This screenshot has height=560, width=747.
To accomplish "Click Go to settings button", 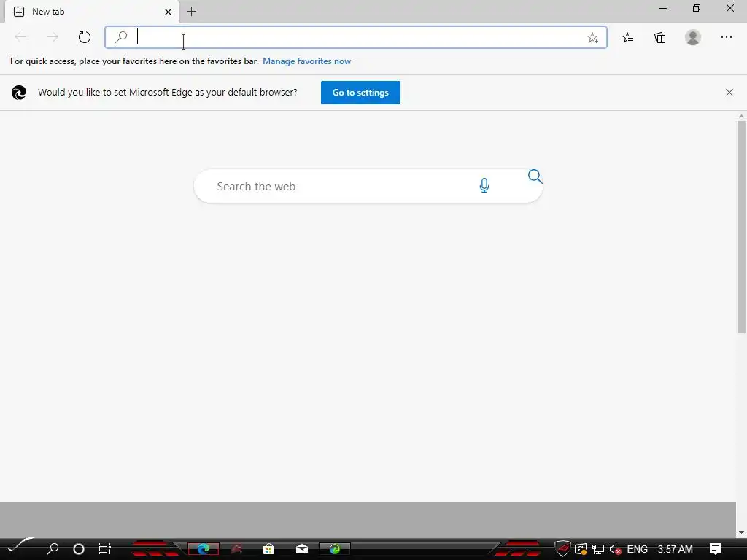I will pos(360,93).
